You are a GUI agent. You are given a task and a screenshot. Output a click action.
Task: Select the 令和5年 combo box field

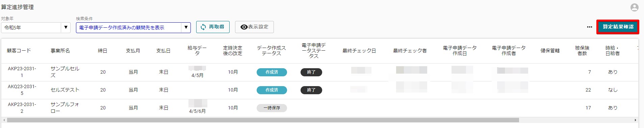pyautogui.click(x=36, y=27)
